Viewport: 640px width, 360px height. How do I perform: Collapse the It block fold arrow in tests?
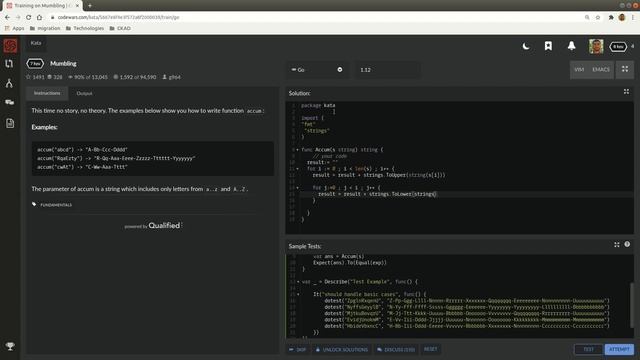click(x=298, y=294)
